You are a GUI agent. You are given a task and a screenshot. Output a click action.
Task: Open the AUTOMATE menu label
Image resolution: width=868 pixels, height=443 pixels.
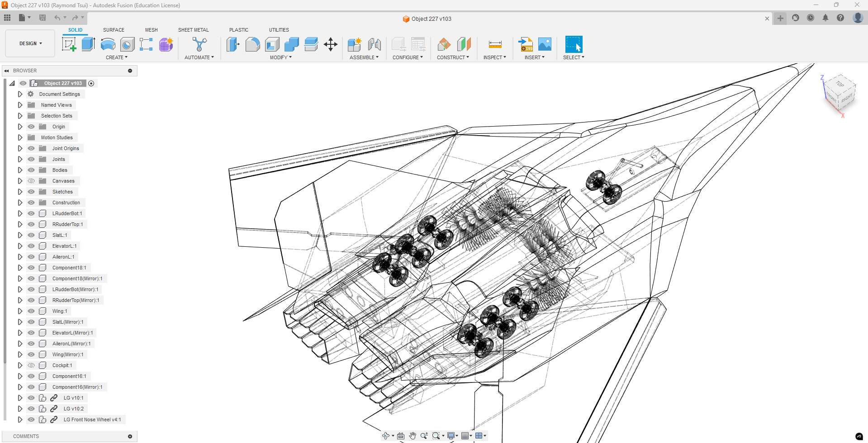(199, 57)
